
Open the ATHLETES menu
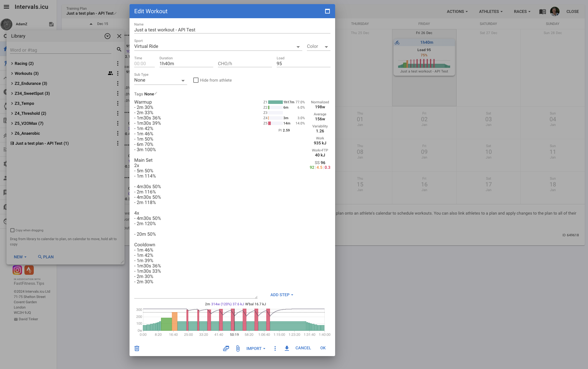click(x=490, y=11)
